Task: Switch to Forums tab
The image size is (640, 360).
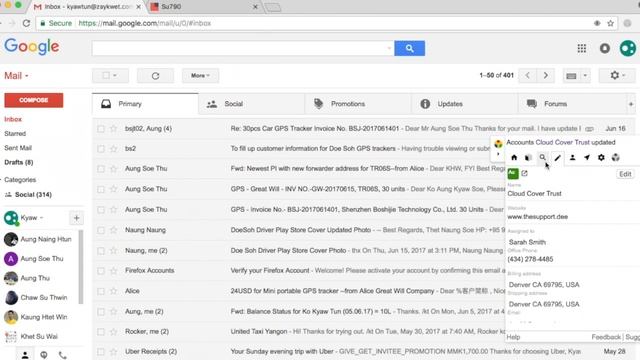Action: (571, 104)
